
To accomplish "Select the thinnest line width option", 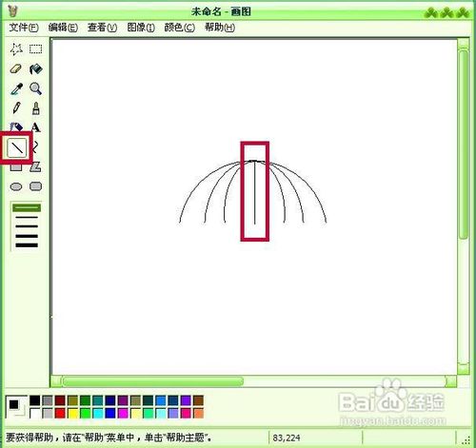I will pos(27,207).
